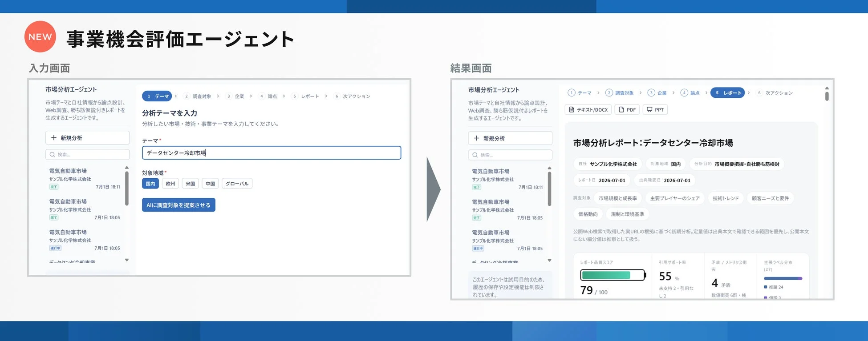The image size is (868, 341).
Task: Click the 規制と環境基準 topic tag
Action: pos(628,214)
